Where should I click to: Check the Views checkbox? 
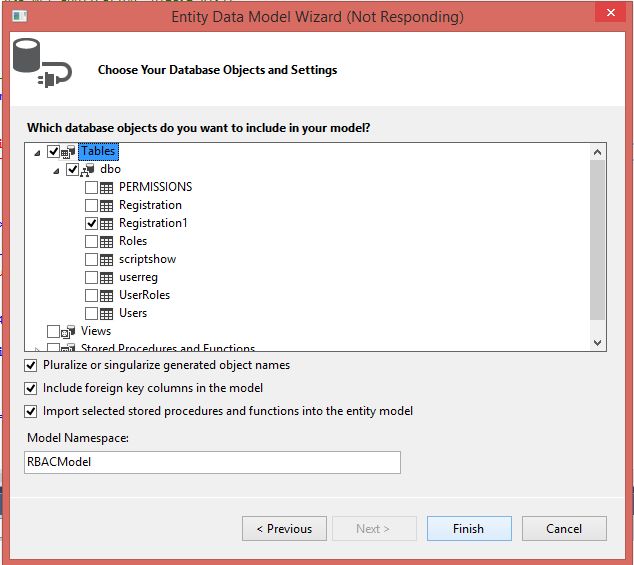[x=53, y=332]
